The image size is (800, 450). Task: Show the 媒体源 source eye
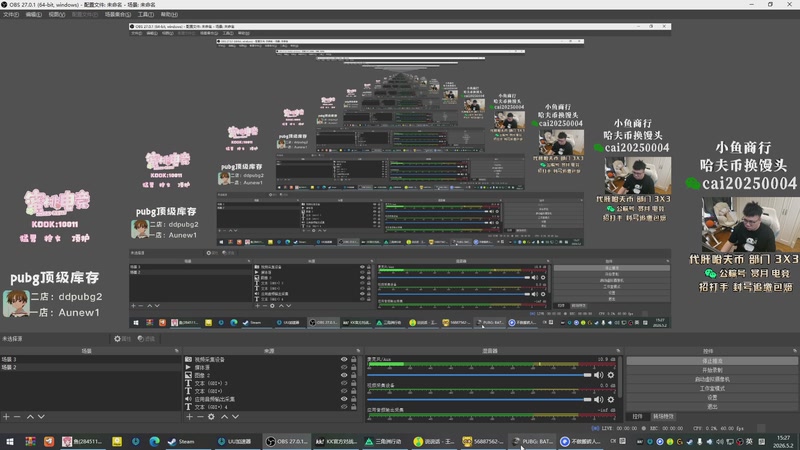pos(344,367)
